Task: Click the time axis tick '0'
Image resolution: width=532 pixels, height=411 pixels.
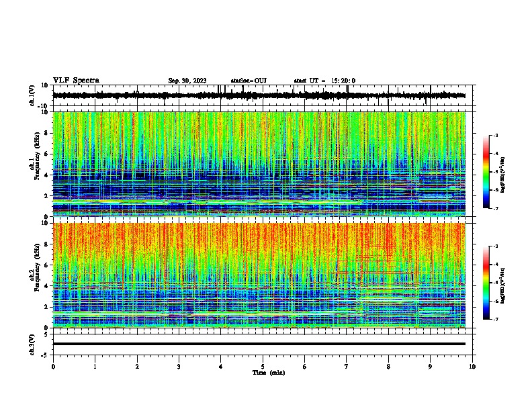Action: click(x=53, y=367)
